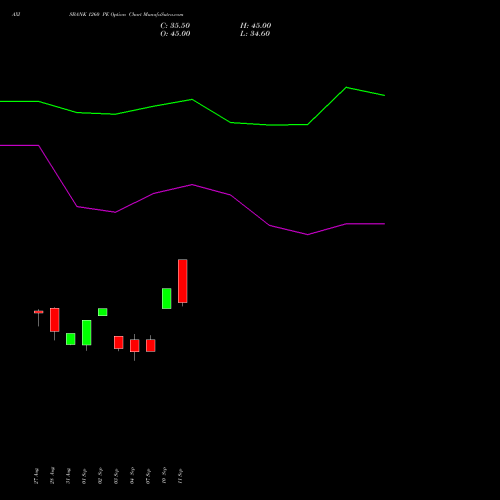
Task: Select the green candlestick for 10 Sep
Action: coord(167,298)
